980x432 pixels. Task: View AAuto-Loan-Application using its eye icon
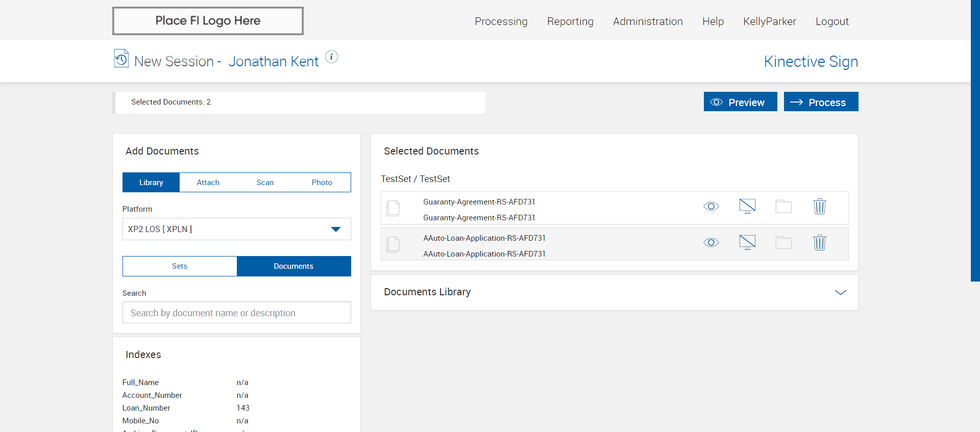711,243
